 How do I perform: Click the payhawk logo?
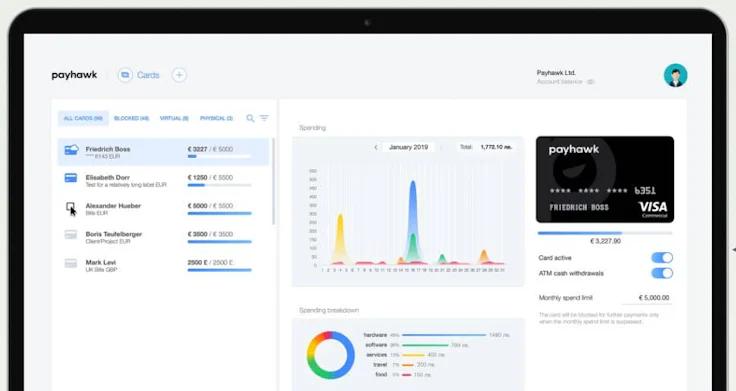(x=74, y=75)
